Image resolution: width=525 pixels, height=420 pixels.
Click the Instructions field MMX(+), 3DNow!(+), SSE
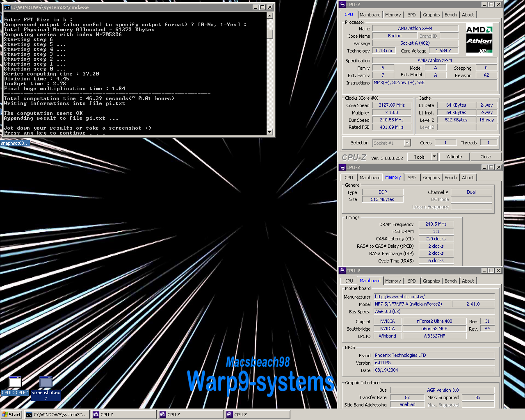pos(435,85)
